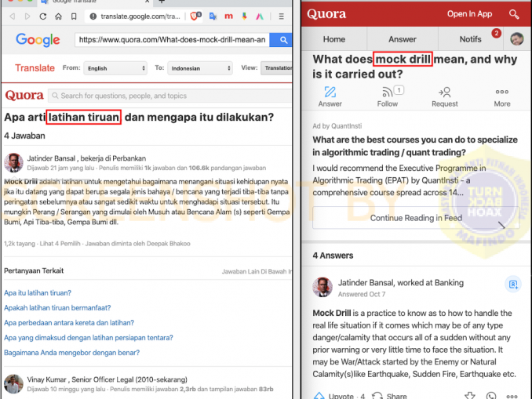Click the red 'm' extension icon
The height and width of the screenshot is (399, 532).
pos(228,16)
